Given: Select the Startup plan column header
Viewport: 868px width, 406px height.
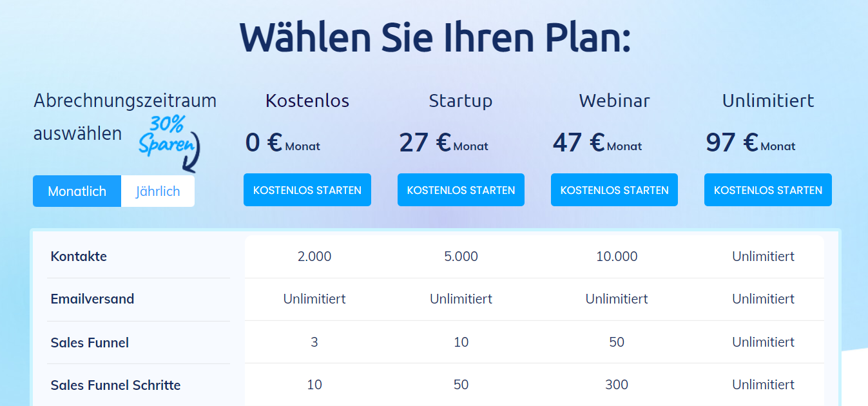Looking at the screenshot, I should tap(460, 101).
